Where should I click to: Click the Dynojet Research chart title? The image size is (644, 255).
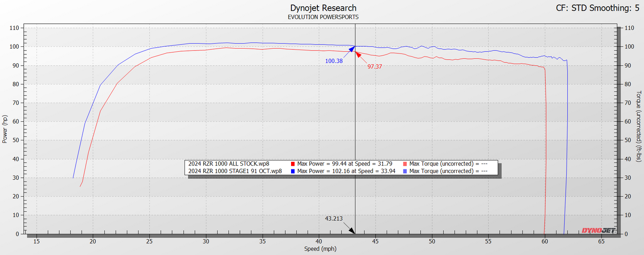click(323, 8)
